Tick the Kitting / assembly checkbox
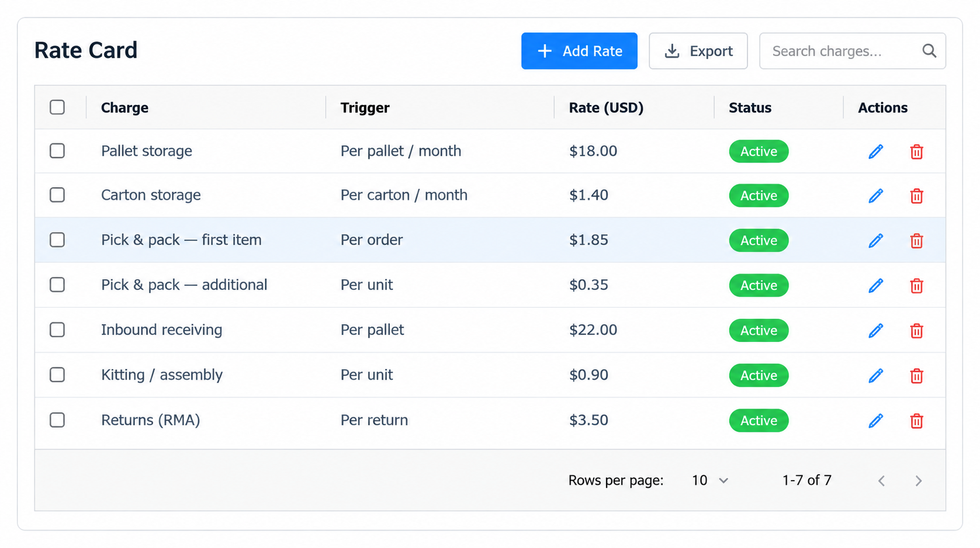This screenshot has height=548, width=980. click(57, 374)
